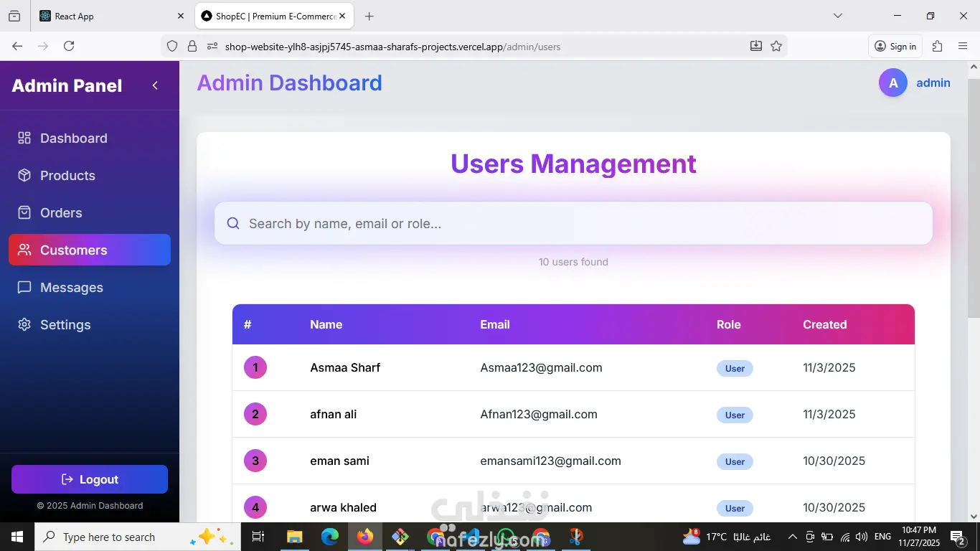This screenshot has height=551, width=980.
Task: Click the install/save page icon in address bar
Action: click(x=755, y=46)
